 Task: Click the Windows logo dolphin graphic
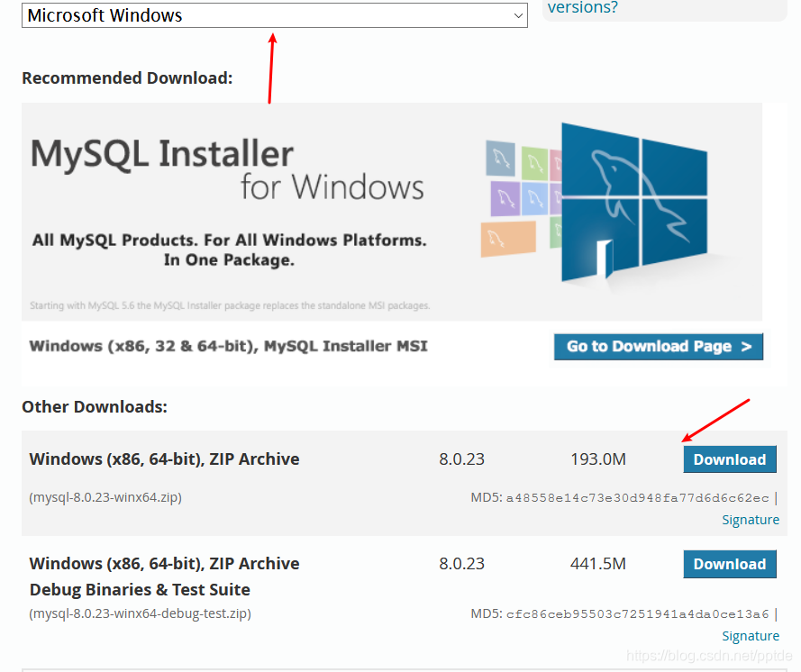point(634,202)
